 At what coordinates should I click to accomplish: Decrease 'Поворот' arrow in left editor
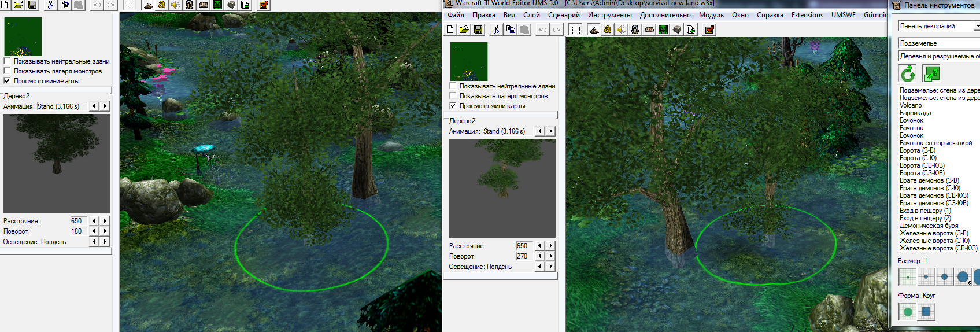point(94,231)
